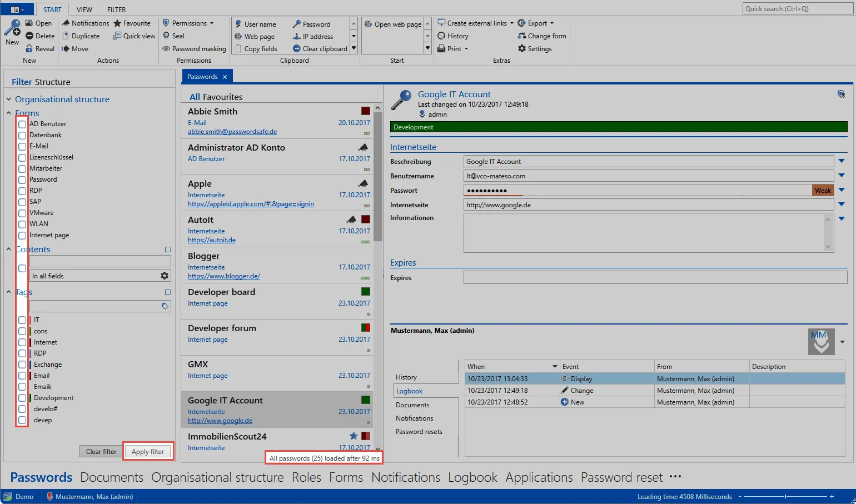Click inside the Quick search field
The image size is (856, 504).
[x=799, y=8]
